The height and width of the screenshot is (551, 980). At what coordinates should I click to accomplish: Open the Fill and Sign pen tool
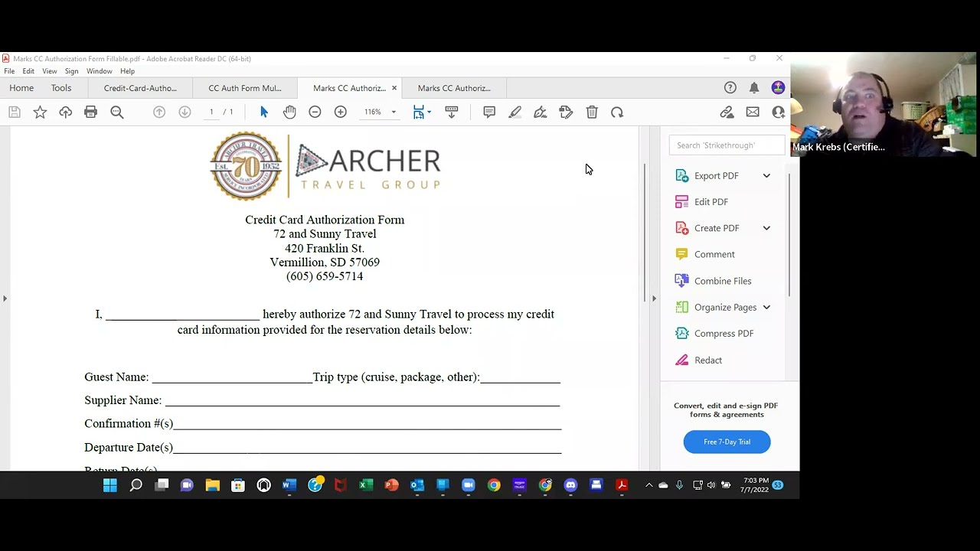tap(541, 112)
